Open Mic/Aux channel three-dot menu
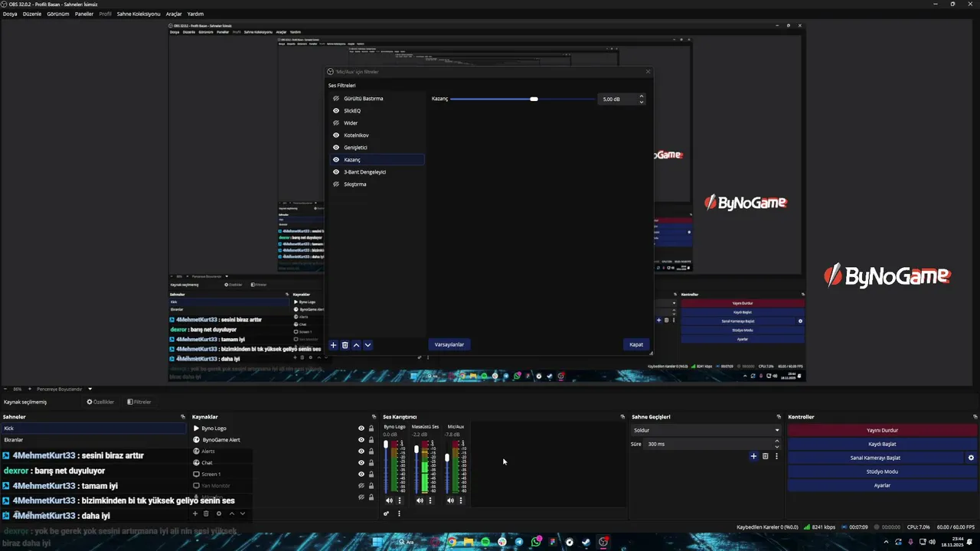The width and height of the screenshot is (980, 551). (460, 500)
